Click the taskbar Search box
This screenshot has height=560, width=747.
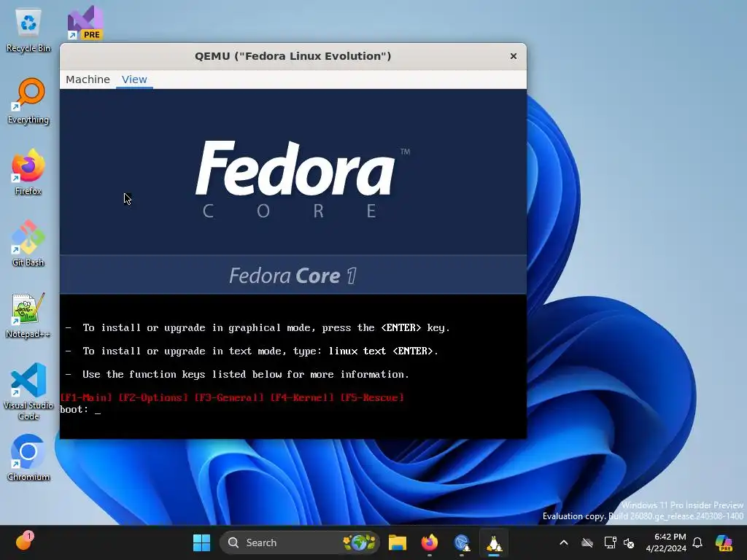tap(299, 542)
